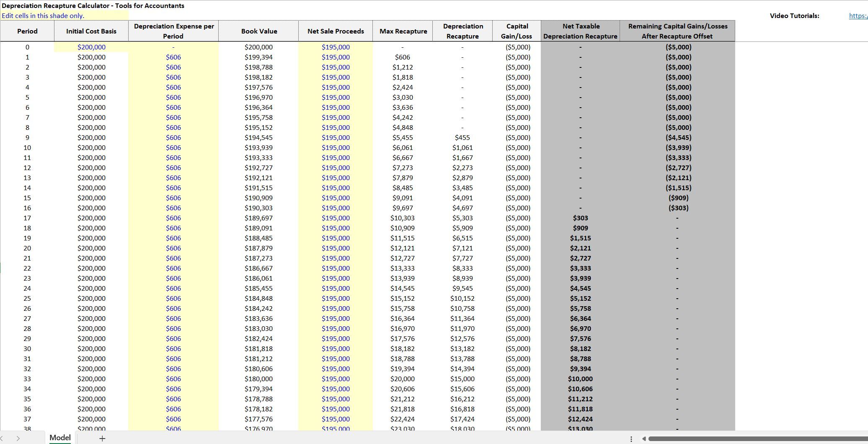Click the Max Recapture column header
The height and width of the screenshot is (444, 868).
[402, 31]
